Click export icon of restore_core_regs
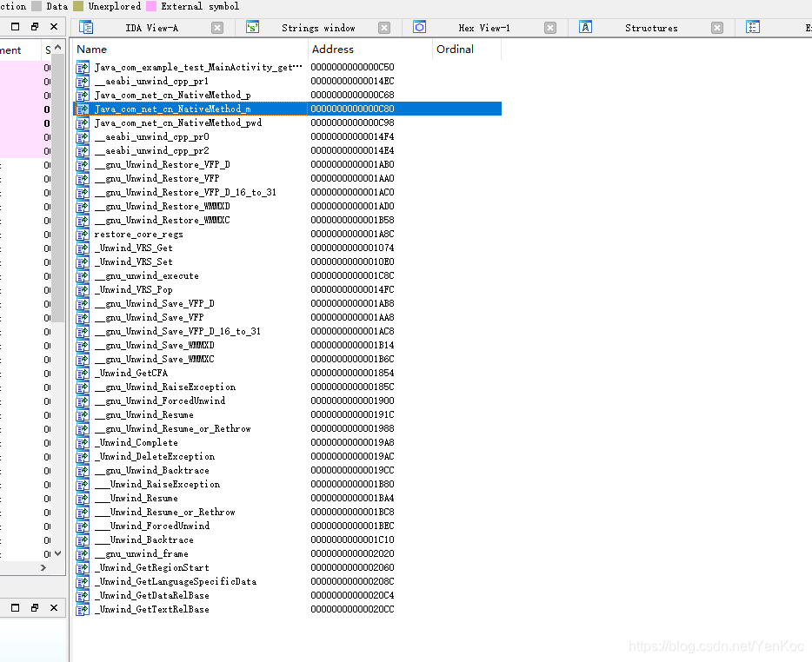812x662 pixels. pyautogui.click(x=83, y=235)
